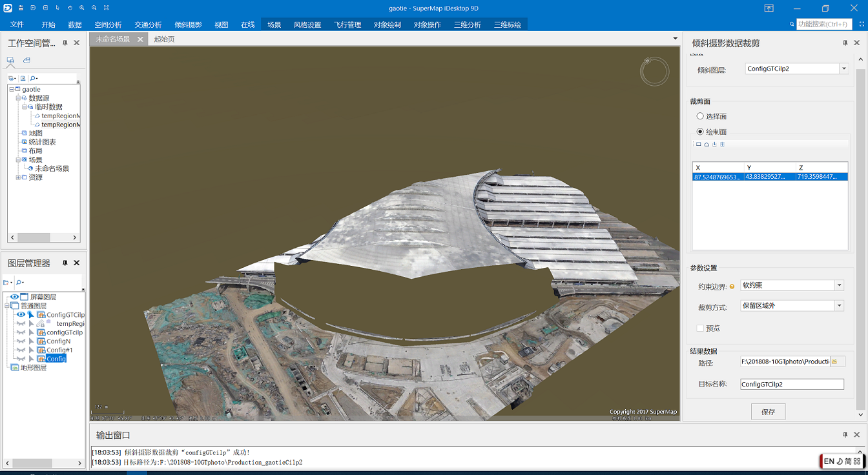Click the full extent view icon
Image resolution: width=868 pixels, height=475 pixels.
107,8
